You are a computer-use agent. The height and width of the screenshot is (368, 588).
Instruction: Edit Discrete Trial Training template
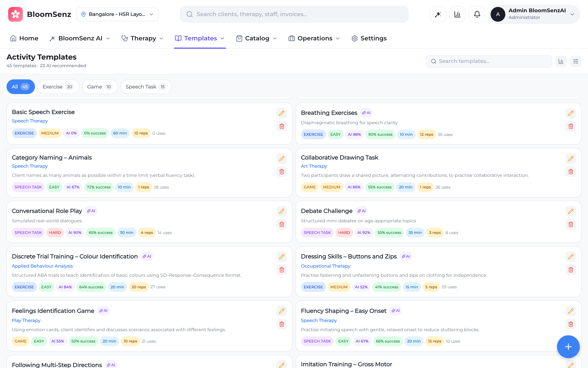(282, 257)
